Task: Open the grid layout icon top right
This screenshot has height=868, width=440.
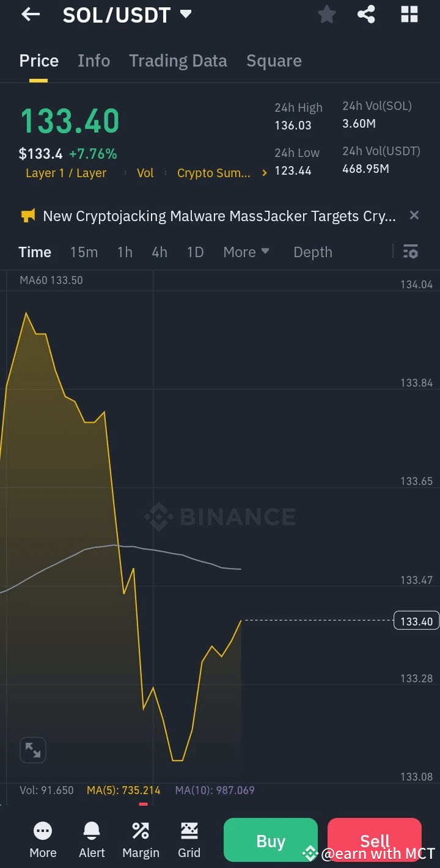Action: [409, 14]
